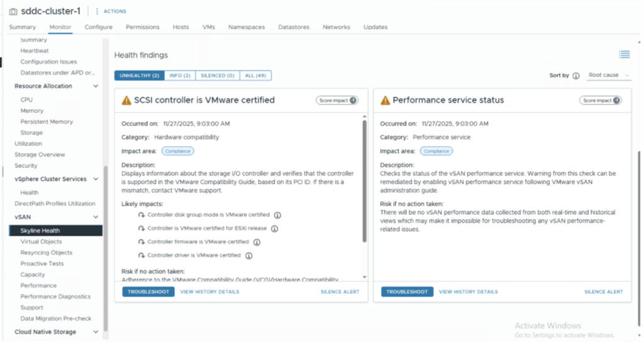Click info icon next to Controller disk group mode

tap(277, 215)
